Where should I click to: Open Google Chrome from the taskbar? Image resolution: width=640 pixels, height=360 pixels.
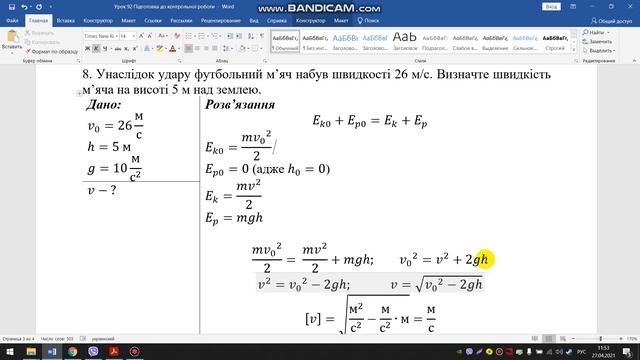[x=73, y=351]
